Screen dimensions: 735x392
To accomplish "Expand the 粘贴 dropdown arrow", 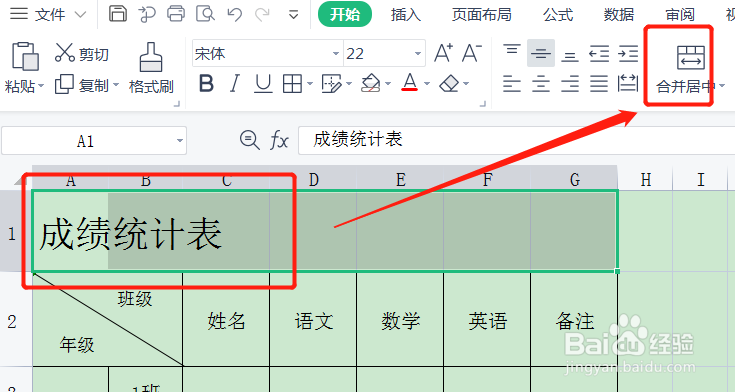I will coord(41,86).
